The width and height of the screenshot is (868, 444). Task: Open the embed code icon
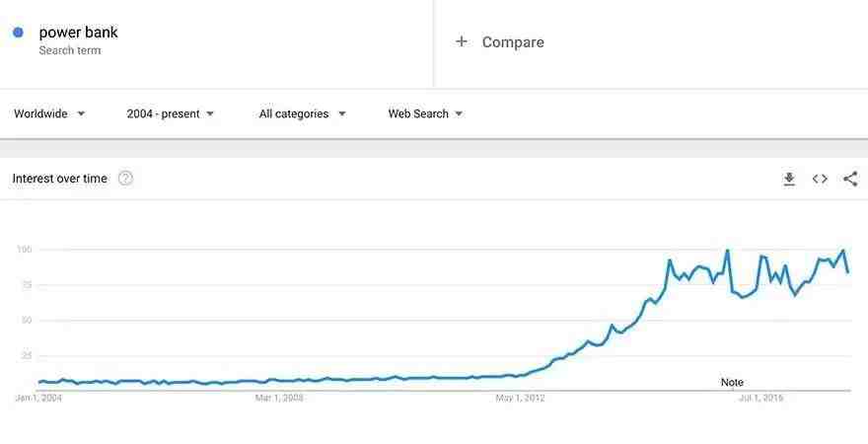point(820,179)
